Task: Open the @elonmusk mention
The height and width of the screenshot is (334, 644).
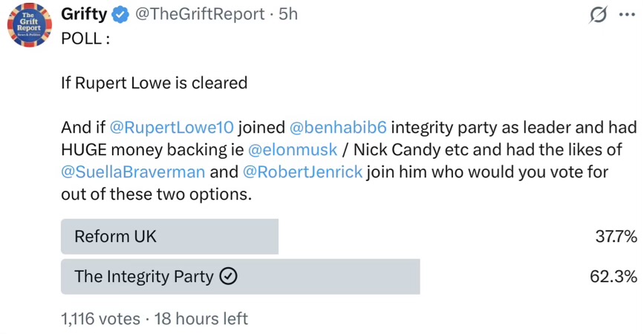Action: pyautogui.click(x=293, y=150)
